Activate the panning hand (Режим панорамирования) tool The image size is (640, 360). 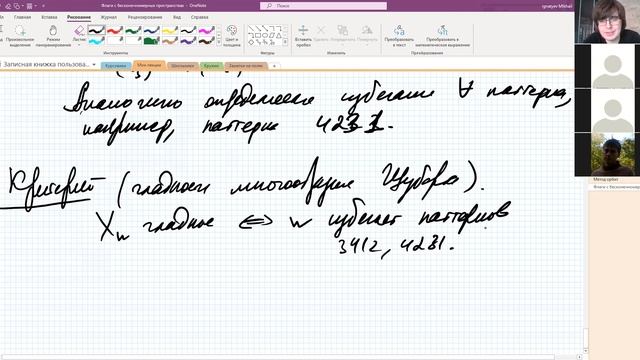coord(53,36)
